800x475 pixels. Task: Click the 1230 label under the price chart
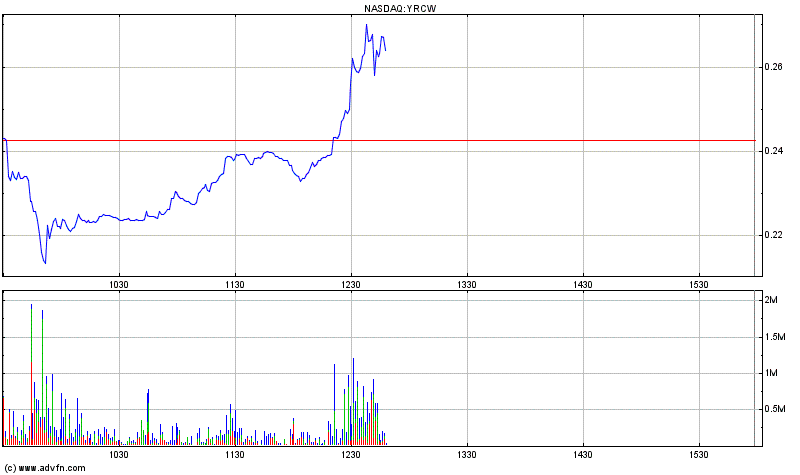point(351,285)
